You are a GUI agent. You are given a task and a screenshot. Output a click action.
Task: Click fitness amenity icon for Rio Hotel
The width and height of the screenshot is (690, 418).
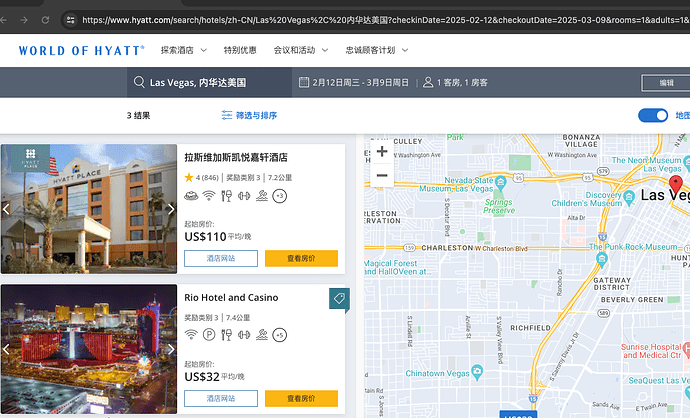[x=244, y=335]
